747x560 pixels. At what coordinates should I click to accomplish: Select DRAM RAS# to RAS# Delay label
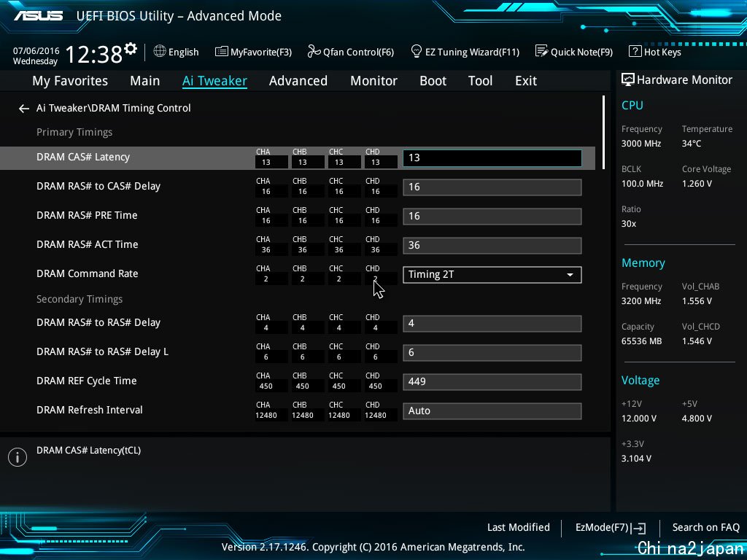tap(98, 323)
